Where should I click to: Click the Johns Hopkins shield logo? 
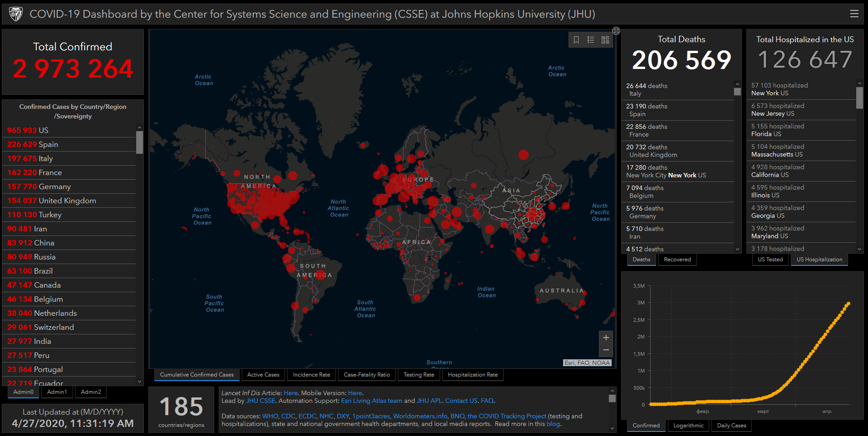click(16, 14)
